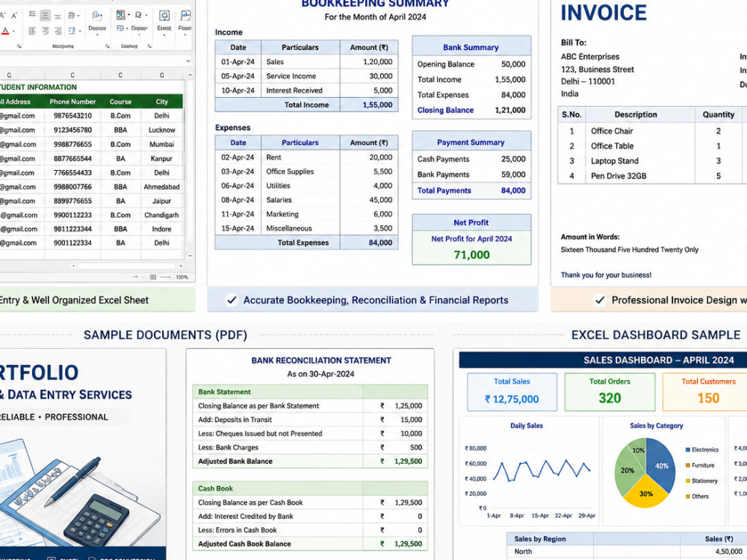The height and width of the screenshot is (560, 747).
Task: Click the align right icon in ribbon
Action: point(58,31)
